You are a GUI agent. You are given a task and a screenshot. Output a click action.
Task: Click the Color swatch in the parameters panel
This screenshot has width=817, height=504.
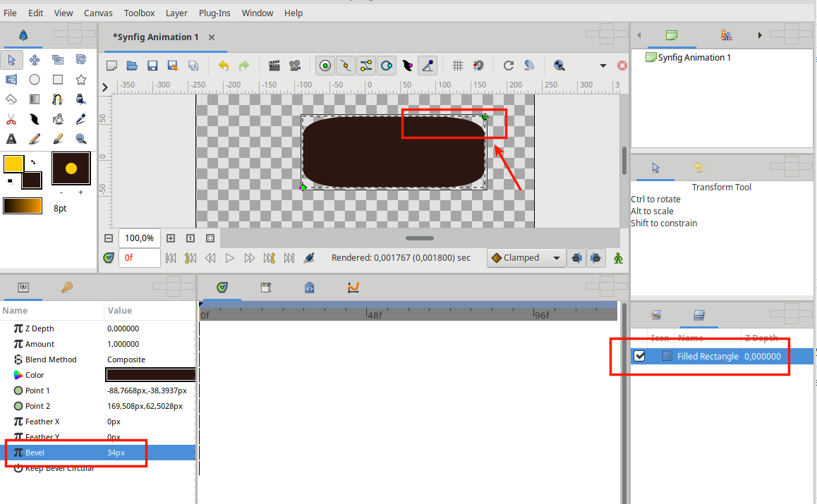[x=150, y=374]
